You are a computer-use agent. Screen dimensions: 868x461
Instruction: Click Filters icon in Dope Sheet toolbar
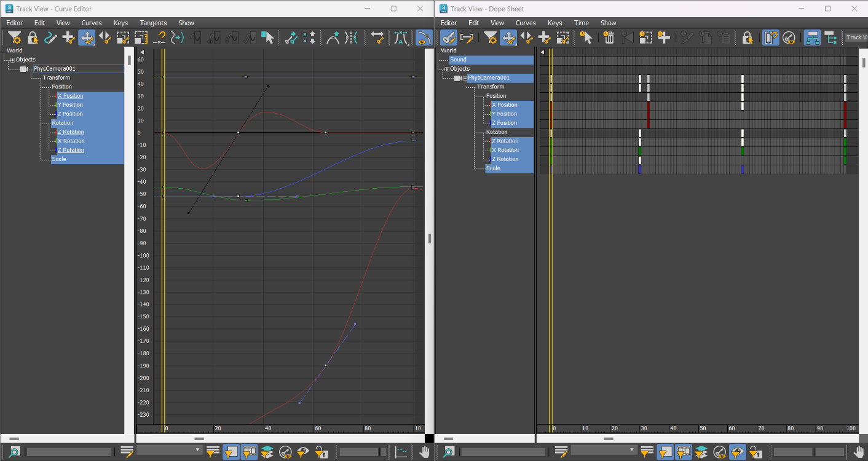[x=491, y=37]
